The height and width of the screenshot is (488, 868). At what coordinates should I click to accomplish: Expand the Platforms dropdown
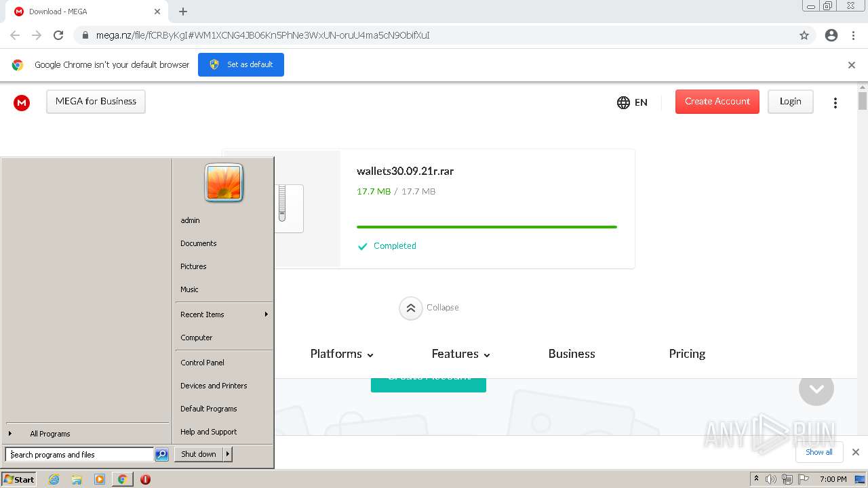pos(342,354)
